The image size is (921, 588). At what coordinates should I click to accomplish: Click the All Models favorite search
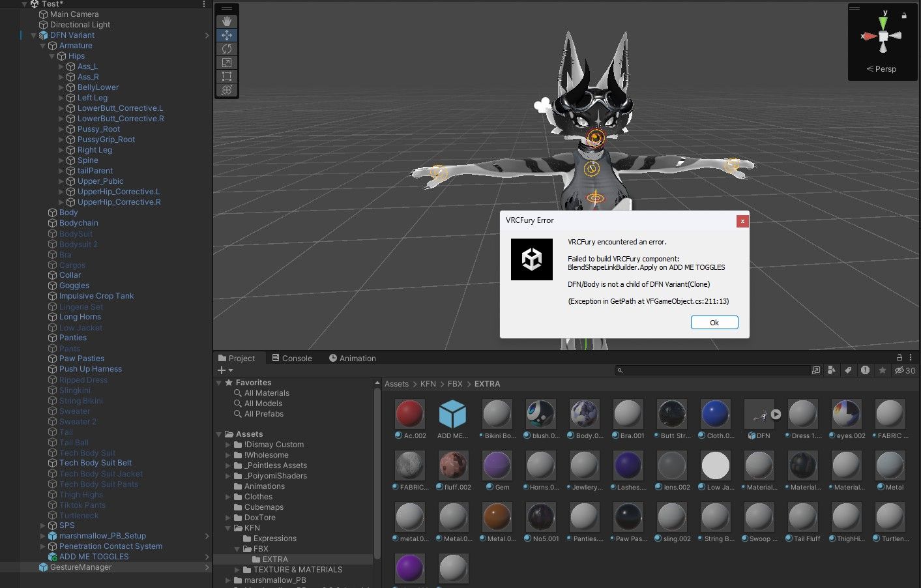263,404
